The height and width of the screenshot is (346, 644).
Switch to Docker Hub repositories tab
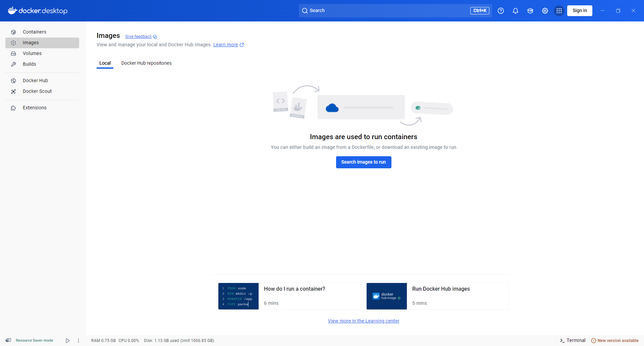click(146, 63)
